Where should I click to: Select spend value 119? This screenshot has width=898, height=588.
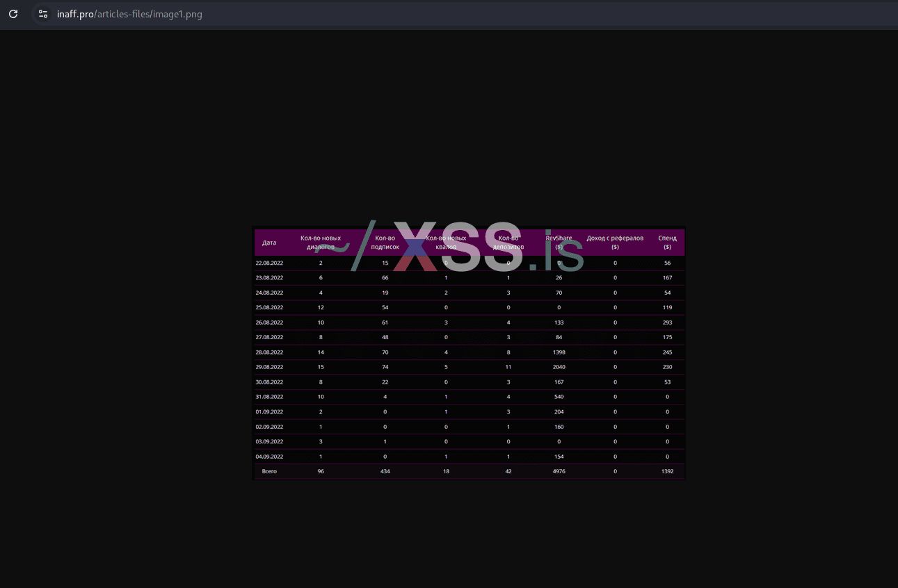(667, 308)
